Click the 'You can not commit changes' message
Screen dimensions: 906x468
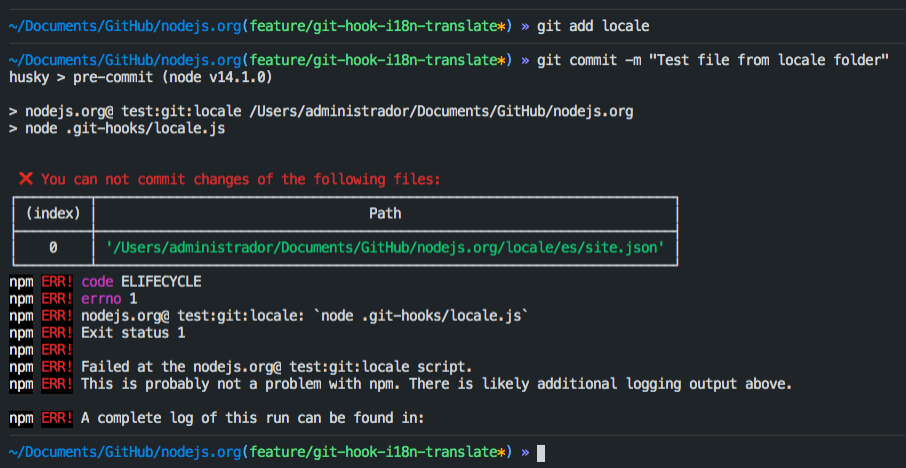(x=241, y=179)
